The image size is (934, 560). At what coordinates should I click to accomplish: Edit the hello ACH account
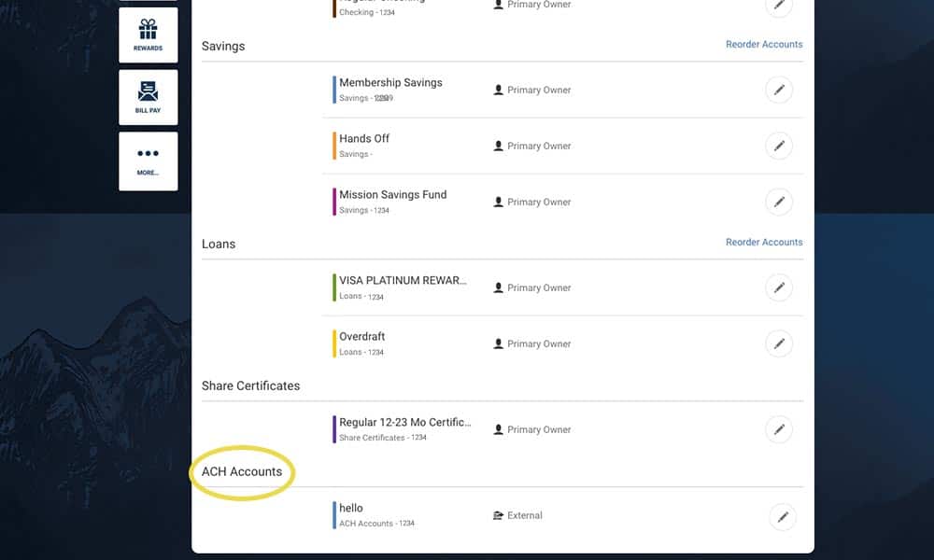click(x=783, y=516)
